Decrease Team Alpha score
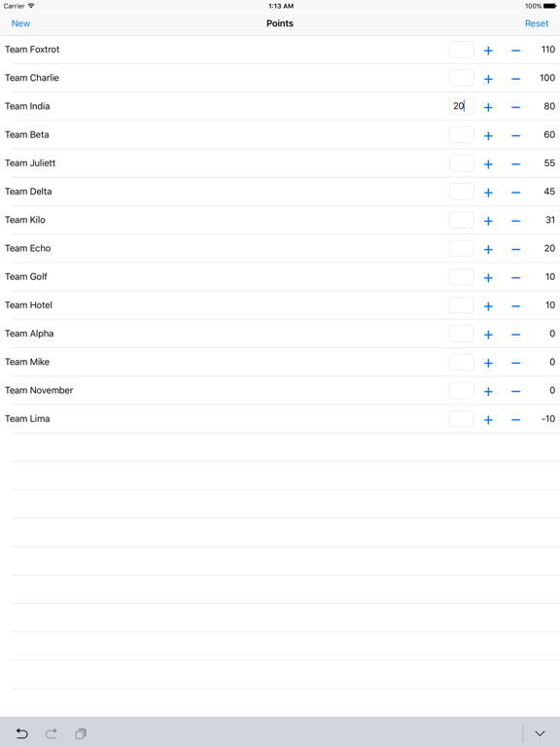The height and width of the screenshot is (747, 560). (x=515, y=335)
